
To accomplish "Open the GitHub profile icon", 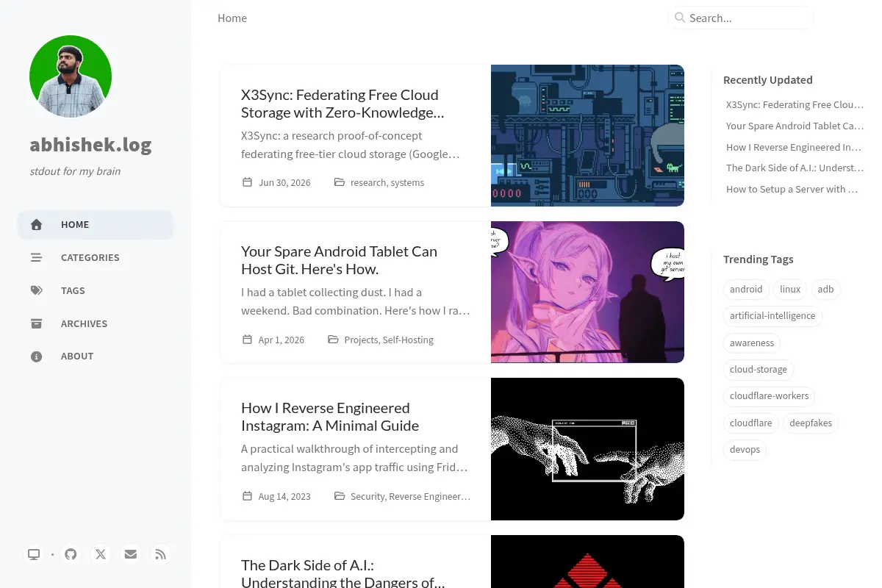I will point(71,554).
